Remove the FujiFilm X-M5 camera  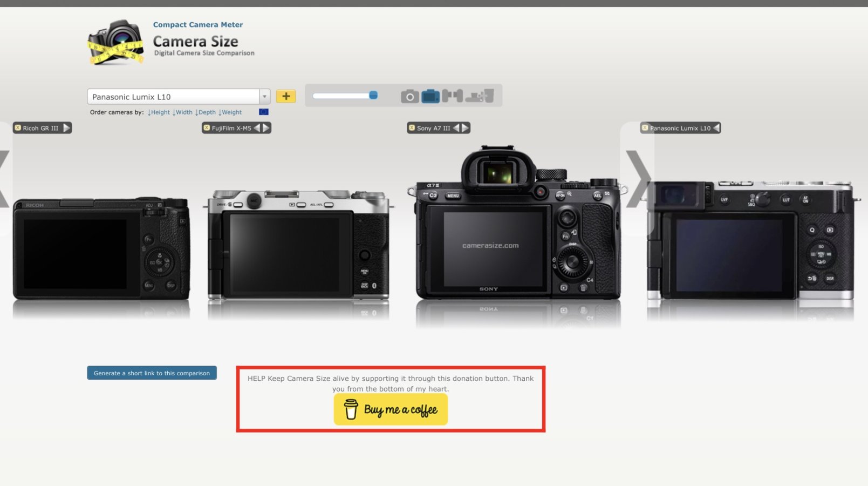pos(207,128)
